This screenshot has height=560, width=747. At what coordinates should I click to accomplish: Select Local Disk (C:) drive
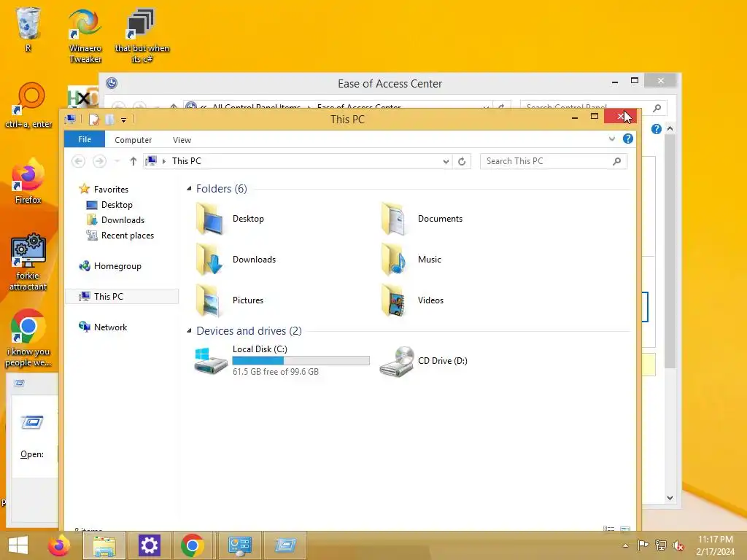point(282,360)
